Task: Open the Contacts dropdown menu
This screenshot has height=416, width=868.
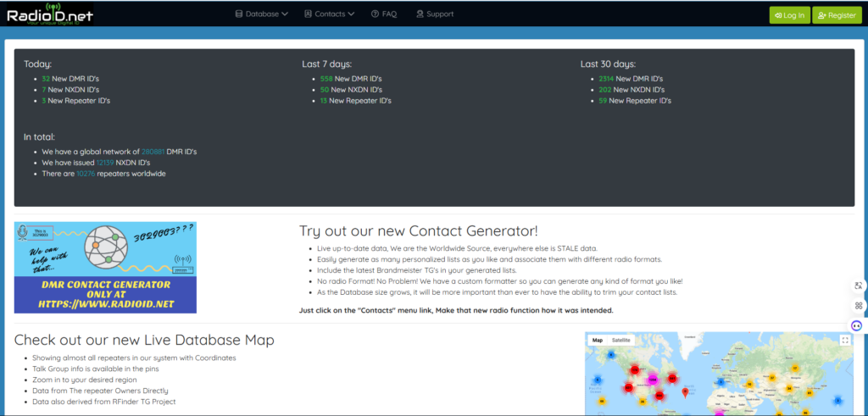Action: 330,14
